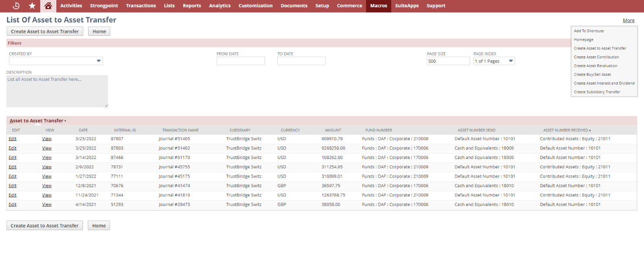Expand the Created By dropdown

99,61
